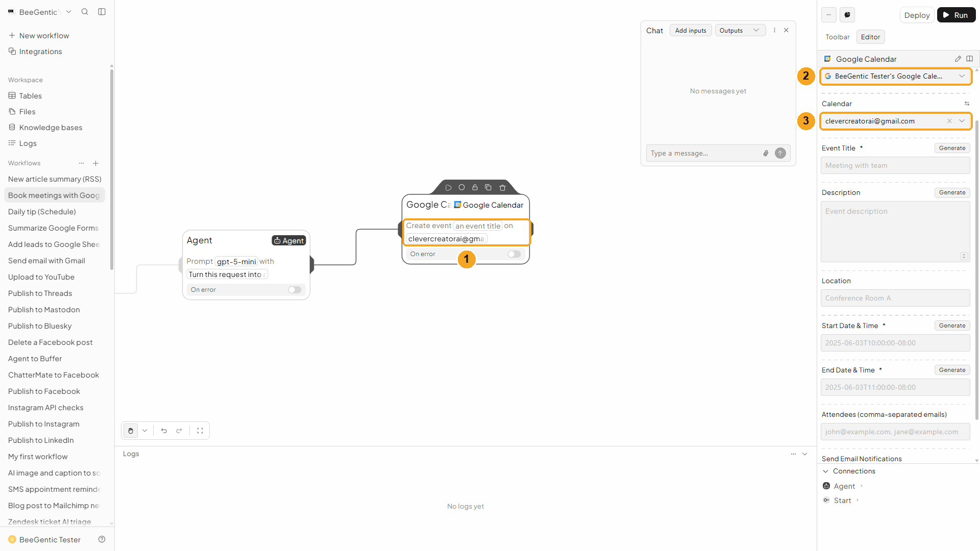980x551 pixels.
Task: Click the black Run button
Action: click(x=956, y=15)
